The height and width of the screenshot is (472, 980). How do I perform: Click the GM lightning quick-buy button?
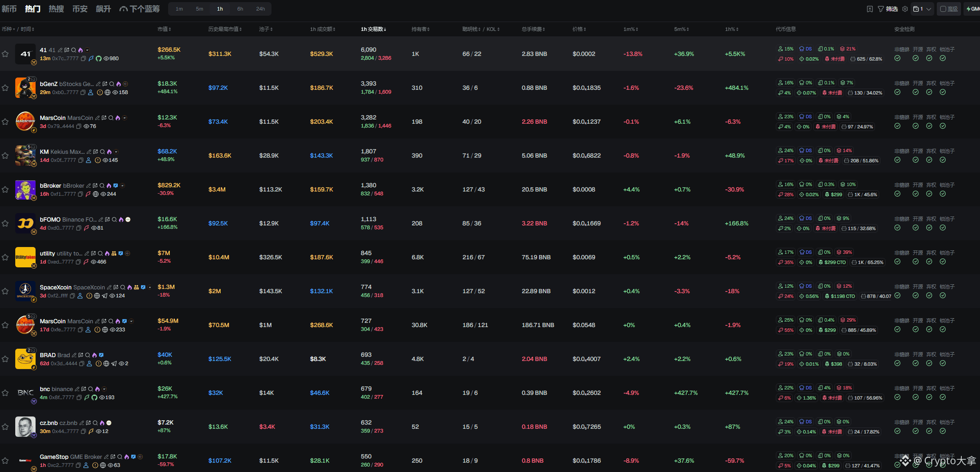(972, 9)
